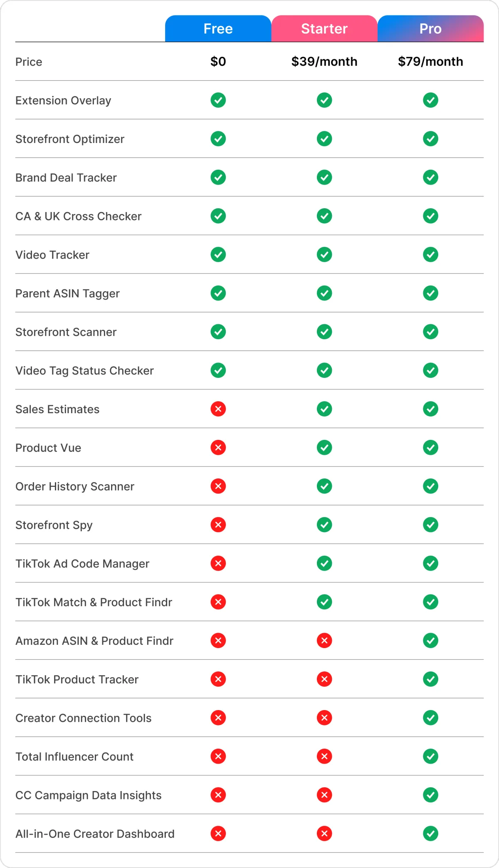Click the Pro check for Brand Deal Tracker
The image size is (499, 868).
coord(430,178)
